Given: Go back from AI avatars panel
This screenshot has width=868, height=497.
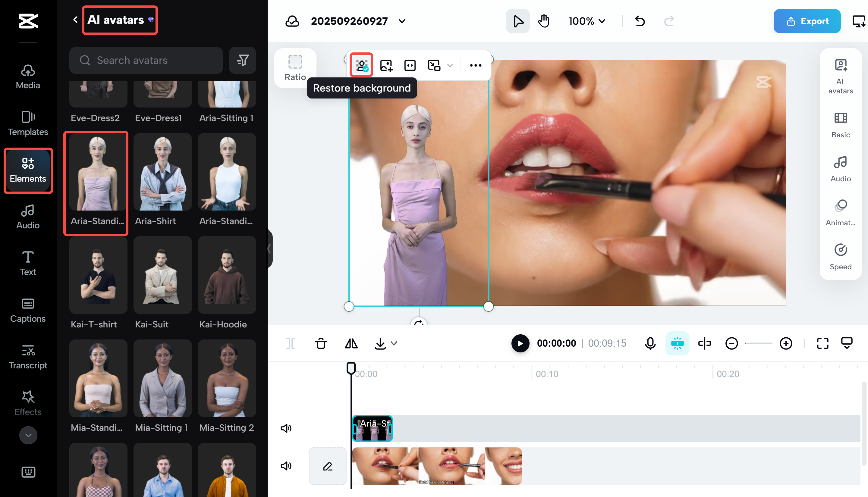Looking at the screenshot, I should pos(75,20).
